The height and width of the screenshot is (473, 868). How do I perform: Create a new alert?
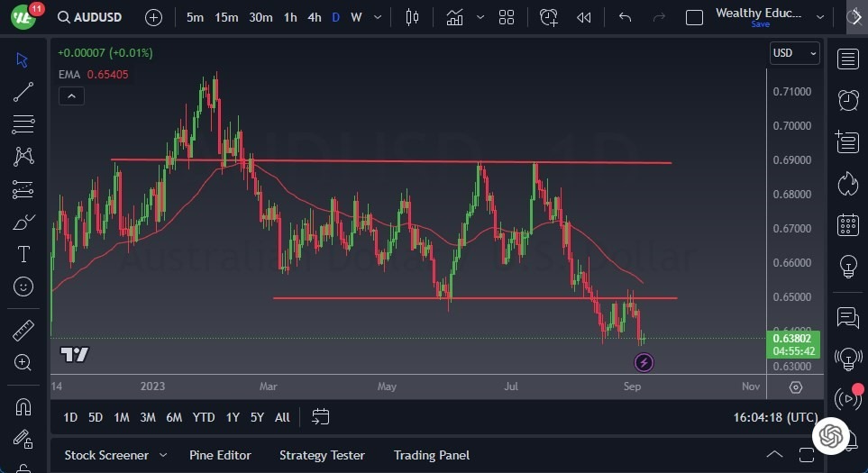click(549, 17)
